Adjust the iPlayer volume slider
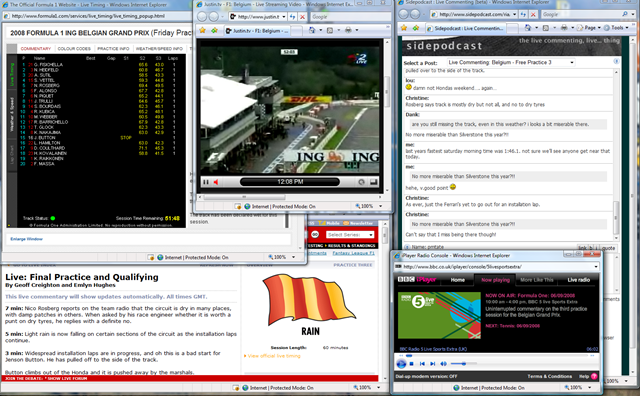Viewport: 640px width, 396px height. coord(463,364)
